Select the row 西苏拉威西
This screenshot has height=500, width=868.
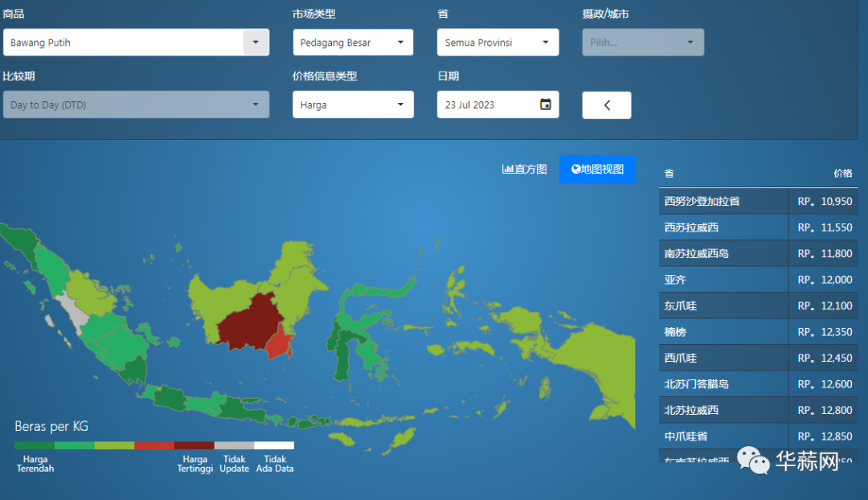(759, 227)
